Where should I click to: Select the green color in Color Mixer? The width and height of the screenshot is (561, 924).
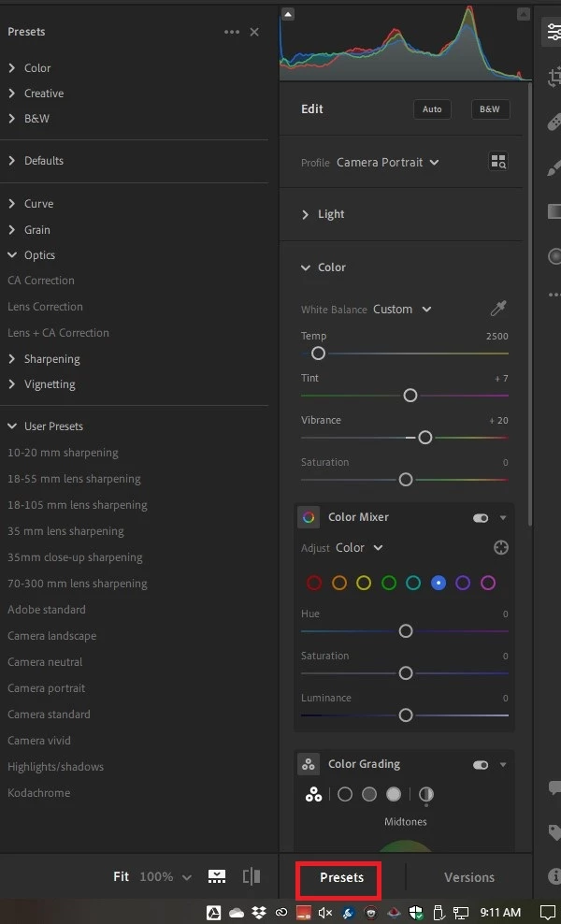coord(388,583)
